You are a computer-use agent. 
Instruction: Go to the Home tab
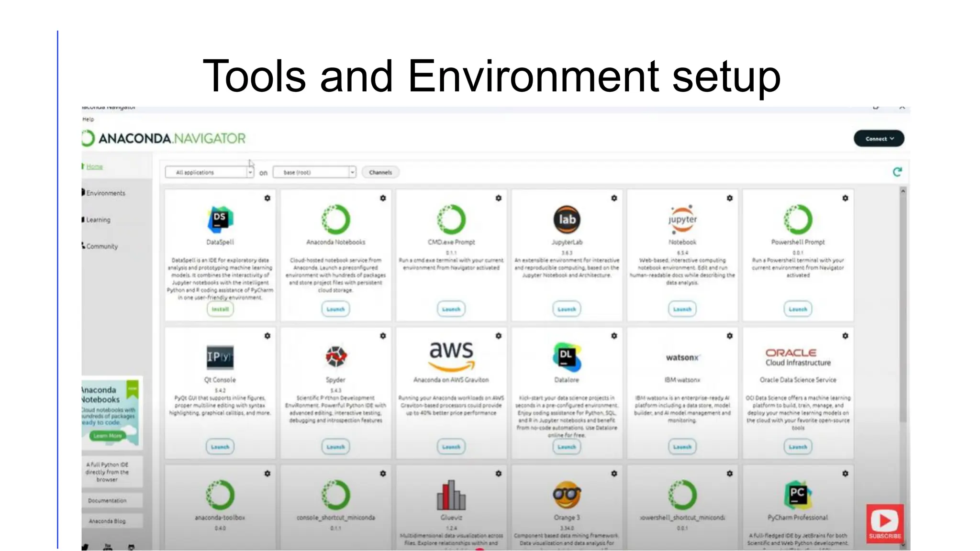coord(95,166)
